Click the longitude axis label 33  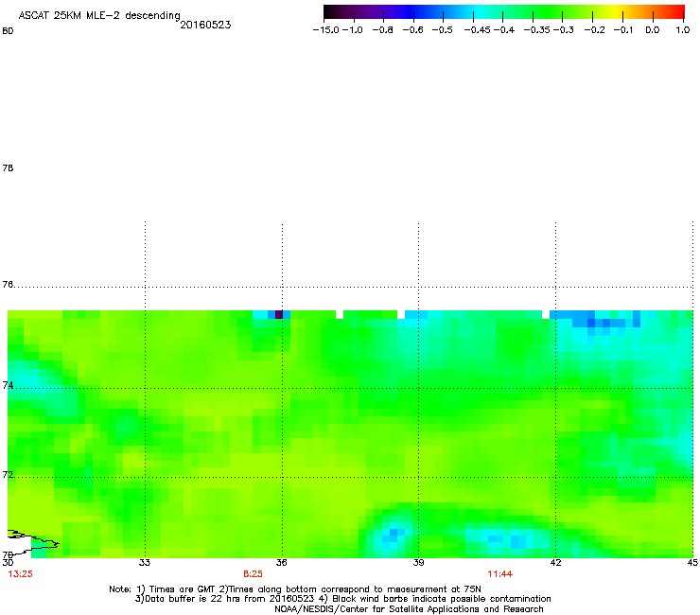(x=145, y=563)
